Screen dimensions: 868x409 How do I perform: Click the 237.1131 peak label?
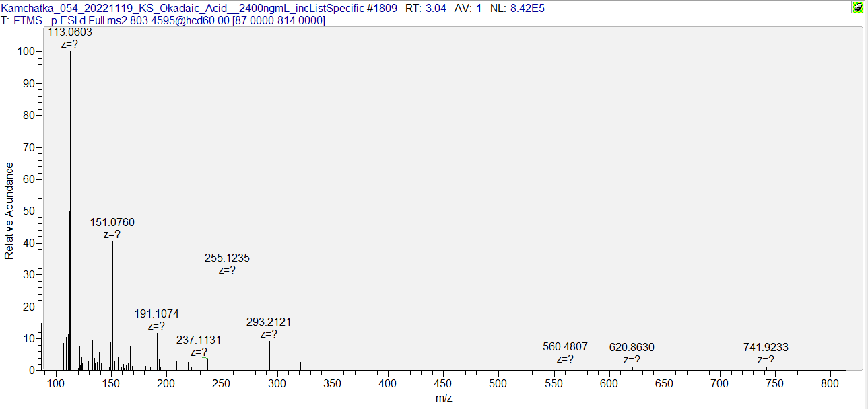click(199, 340)
